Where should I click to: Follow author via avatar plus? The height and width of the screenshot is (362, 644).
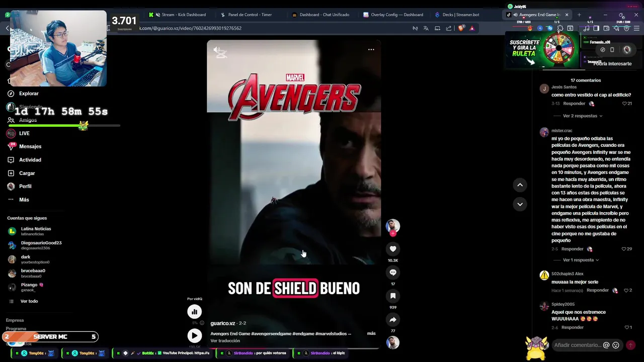coord(393,233)
